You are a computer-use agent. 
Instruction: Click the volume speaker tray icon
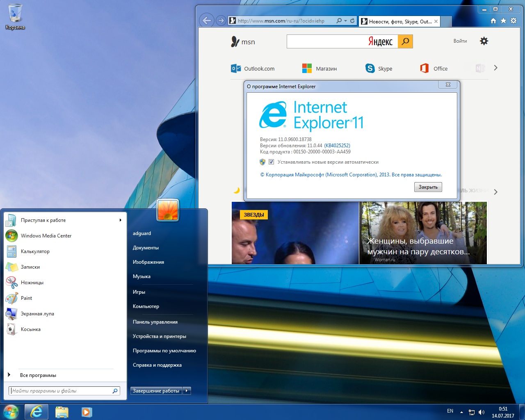pyautogui.click(x=482, y=412)
